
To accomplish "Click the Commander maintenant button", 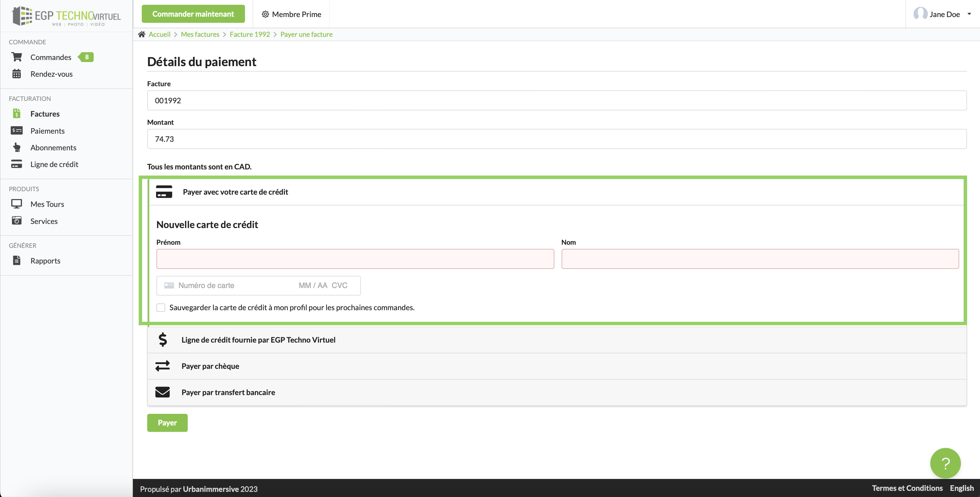I will pos(193,14).
